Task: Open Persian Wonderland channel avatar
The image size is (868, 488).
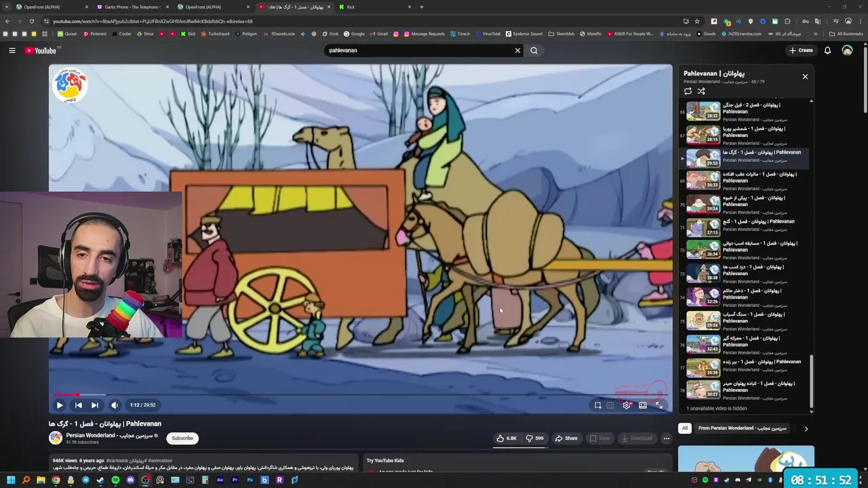Action: coord(56,438)
